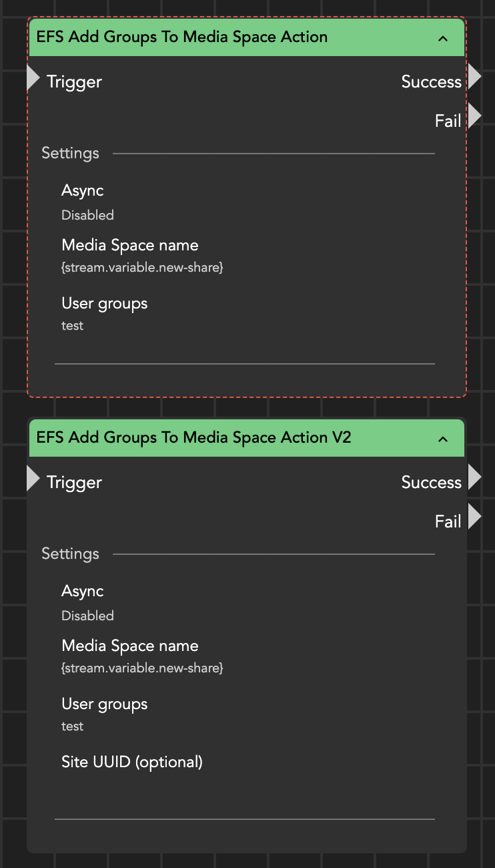Viewport: 495px width, 868px height.
Task: Collapse the EFS Add Groups non-V2 node
Action: [x=443, y=38]
